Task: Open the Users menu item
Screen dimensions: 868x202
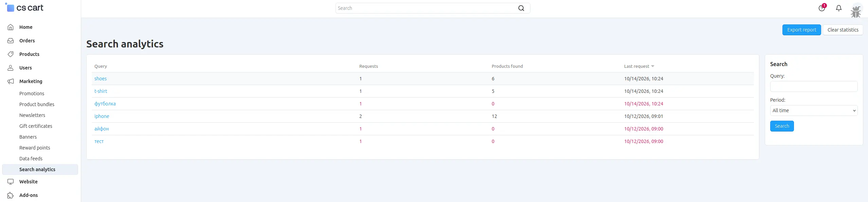Action: pos(25,68)
